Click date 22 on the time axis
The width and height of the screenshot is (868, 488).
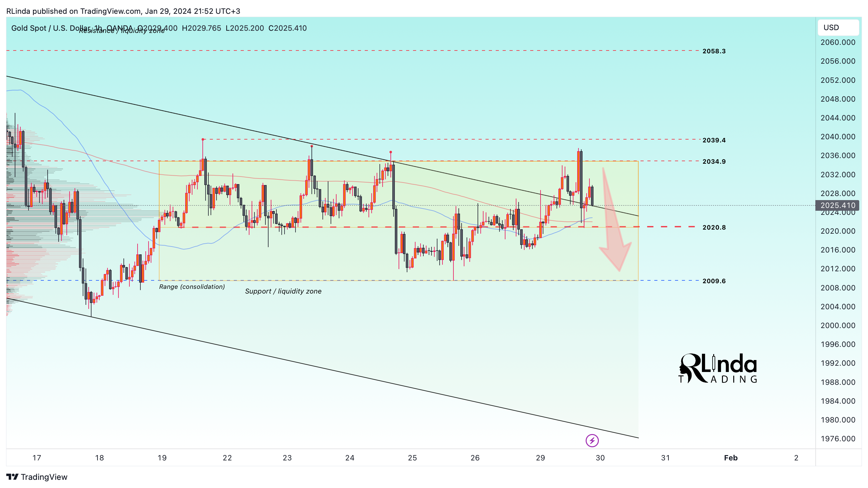[227, 458]
